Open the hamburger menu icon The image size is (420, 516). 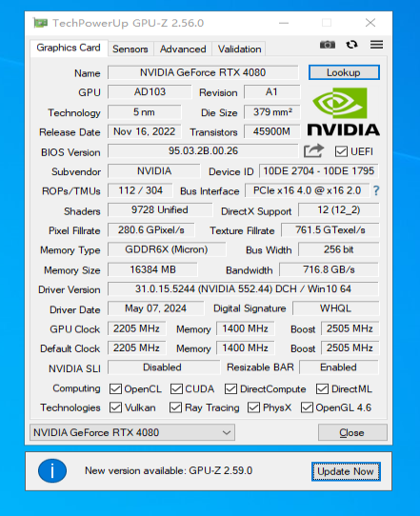[376, 45]
